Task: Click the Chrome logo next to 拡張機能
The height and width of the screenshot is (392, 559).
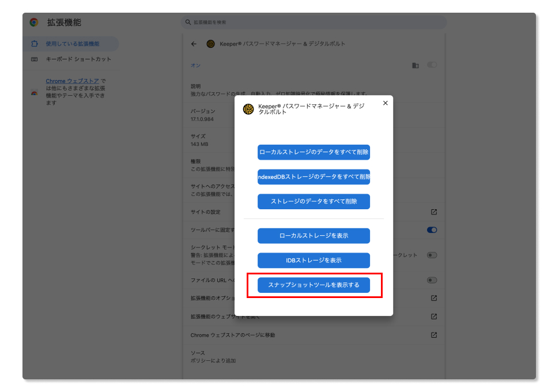Action: [34, 22]
